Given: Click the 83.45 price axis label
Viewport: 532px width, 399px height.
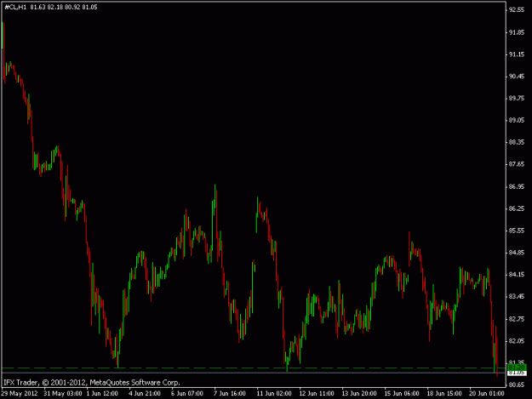Looking at the screenshot, I should coord(517,297).
